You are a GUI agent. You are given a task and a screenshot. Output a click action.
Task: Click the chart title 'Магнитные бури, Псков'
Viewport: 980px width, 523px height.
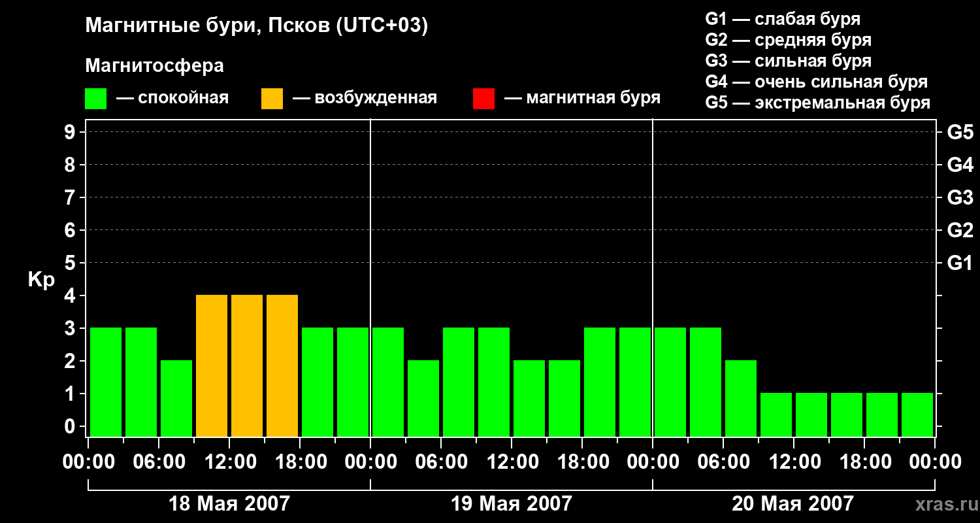click(x=256, y=26)
